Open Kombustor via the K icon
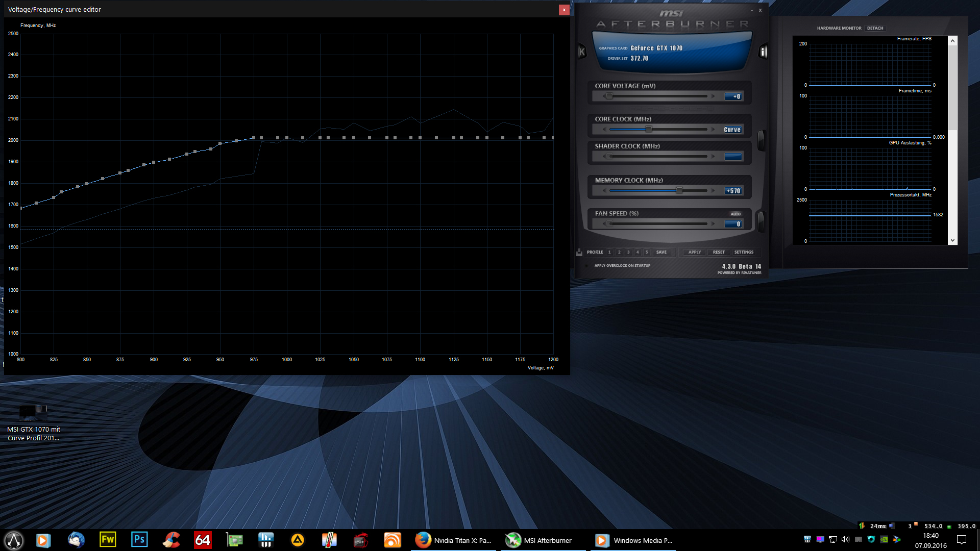Viewport: 980px width, 551px height. click(581, 52)
